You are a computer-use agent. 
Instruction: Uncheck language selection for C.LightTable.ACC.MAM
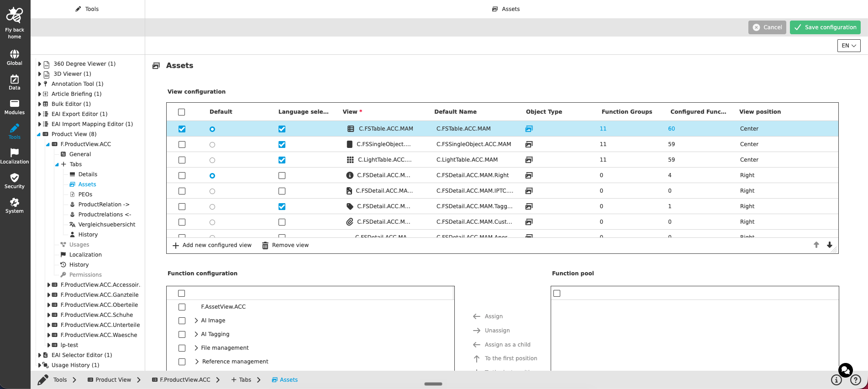282,160
